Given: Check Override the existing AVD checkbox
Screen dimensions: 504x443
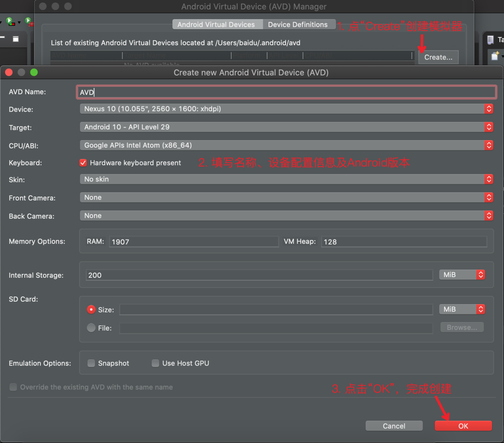Looking at the screenshot, I should coord(13,387).
